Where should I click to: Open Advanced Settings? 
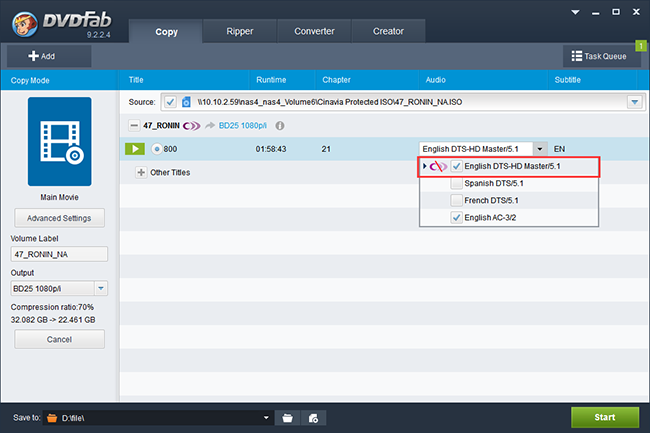point(59,218)
